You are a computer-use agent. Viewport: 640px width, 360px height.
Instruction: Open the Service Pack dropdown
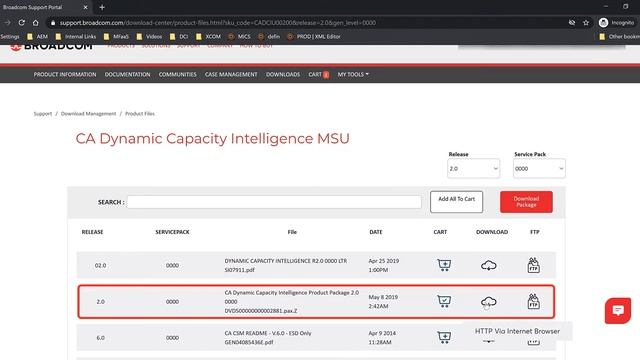point(539,169)
